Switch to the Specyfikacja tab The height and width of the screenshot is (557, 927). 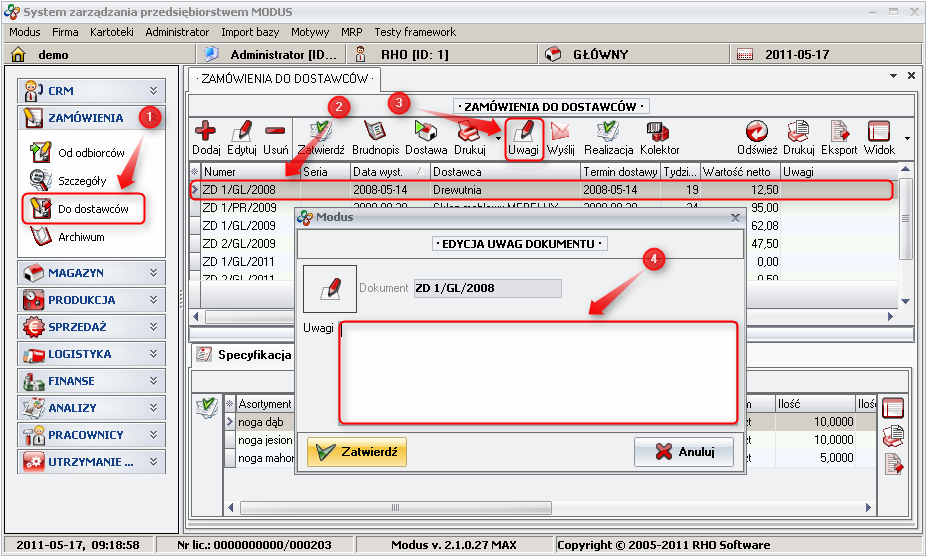point(254,354)
